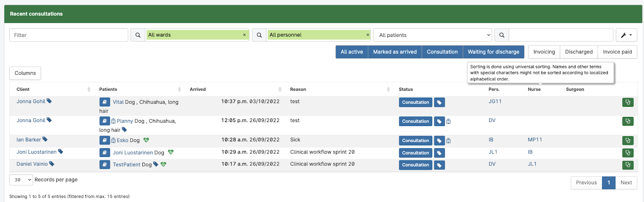Click the search icon before All wards

(138, 35)
